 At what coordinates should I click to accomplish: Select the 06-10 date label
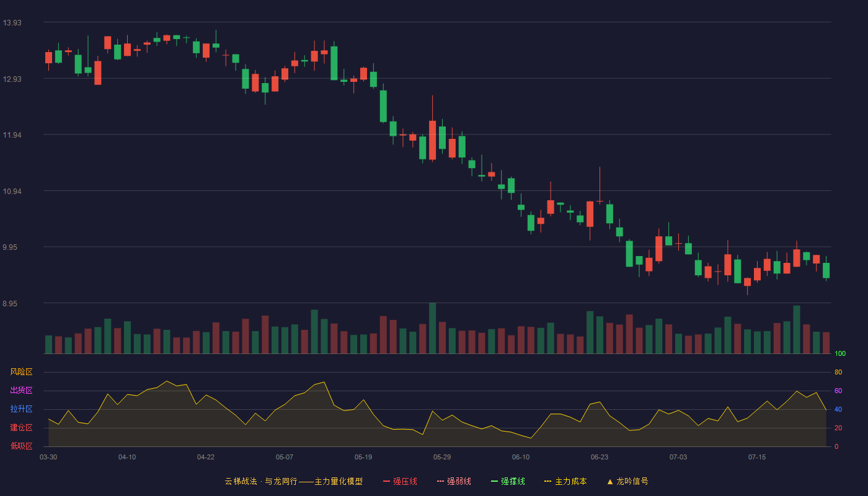[521, 457]
